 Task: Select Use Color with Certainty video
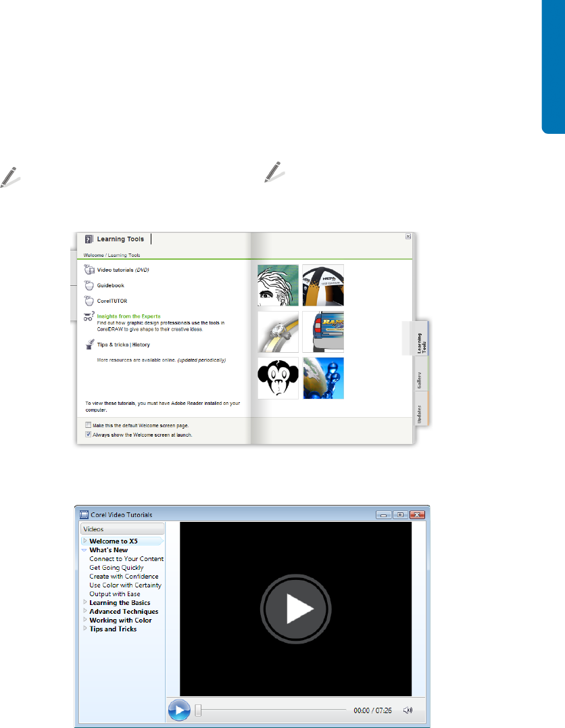coord(125,585)
